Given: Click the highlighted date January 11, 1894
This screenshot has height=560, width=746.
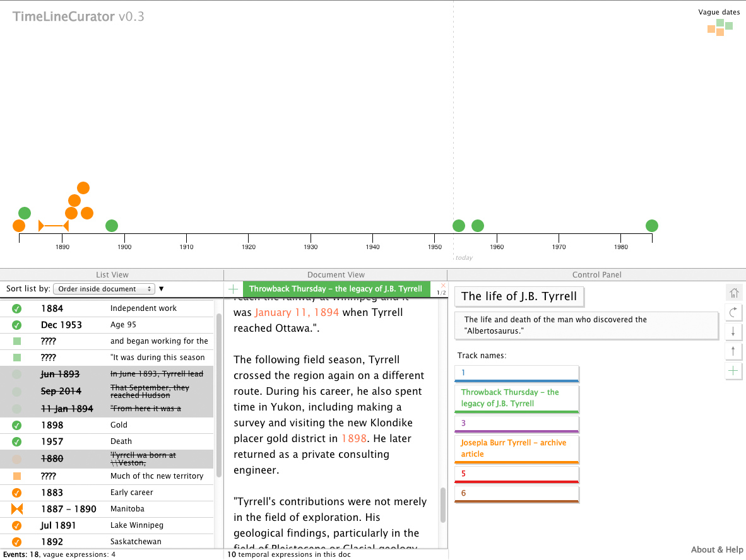Looking at the screenshot, I should 297,312.
